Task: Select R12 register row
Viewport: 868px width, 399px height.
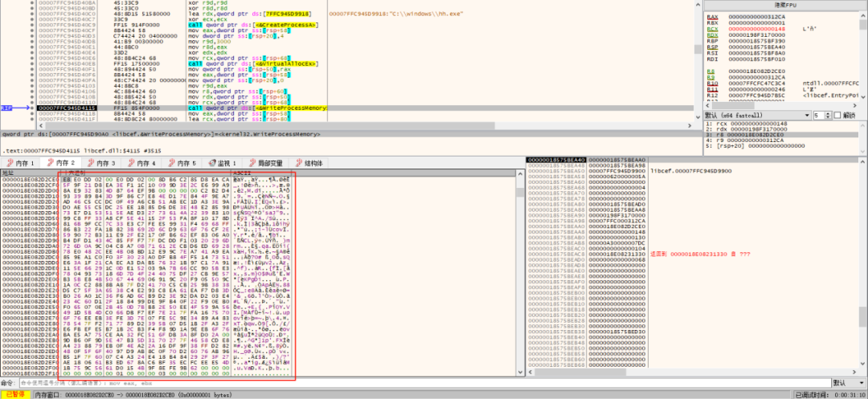Action: 782,95
